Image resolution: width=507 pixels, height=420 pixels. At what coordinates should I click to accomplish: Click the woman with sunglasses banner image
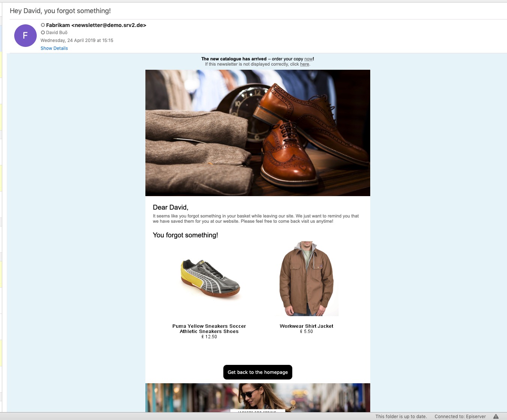[x=257, y=397]
